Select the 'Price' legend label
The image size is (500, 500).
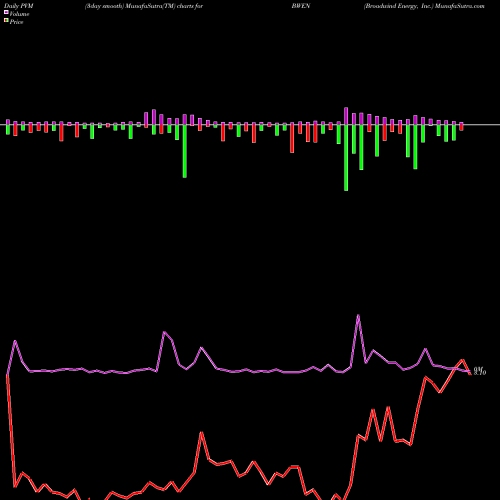coord(16,22)
